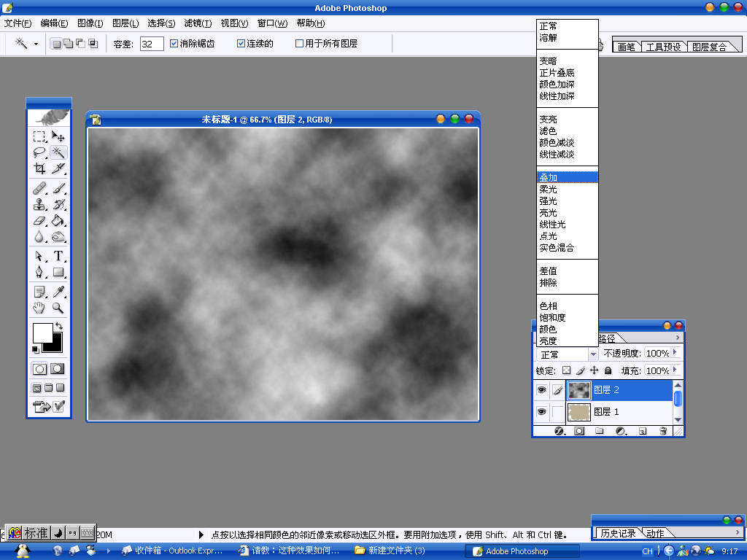
Task: Click background black color swatch
Action: coord(54,346)
